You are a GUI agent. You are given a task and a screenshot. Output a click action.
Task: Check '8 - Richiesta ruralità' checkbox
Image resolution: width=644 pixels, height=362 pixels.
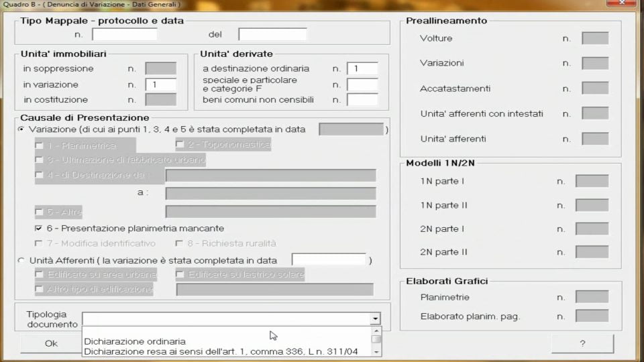click(179, 243)
